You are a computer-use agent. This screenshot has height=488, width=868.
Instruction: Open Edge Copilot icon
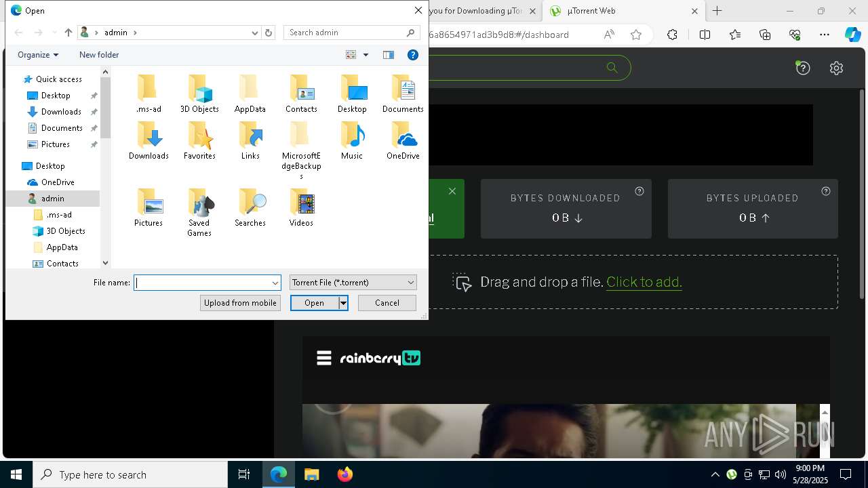[x=852, y=35]
